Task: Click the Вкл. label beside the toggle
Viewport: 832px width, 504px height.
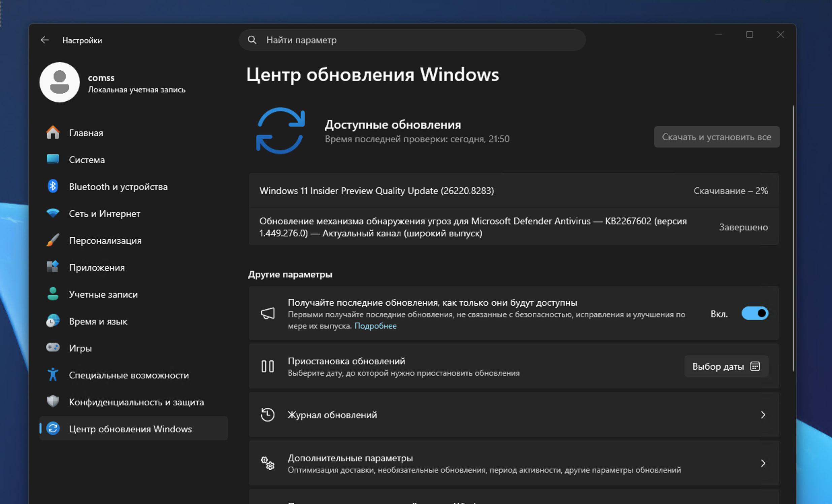Action: point(719,313)
